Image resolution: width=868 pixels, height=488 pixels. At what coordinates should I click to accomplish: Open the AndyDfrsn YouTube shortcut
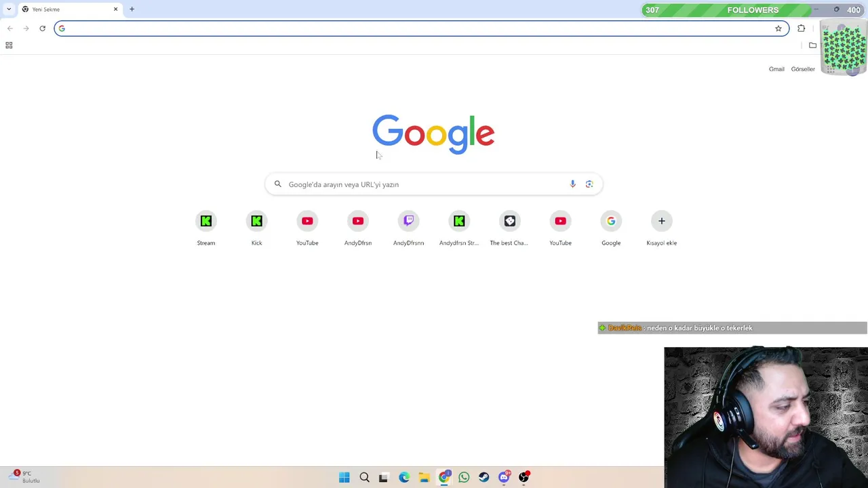(x=358, y=228)
